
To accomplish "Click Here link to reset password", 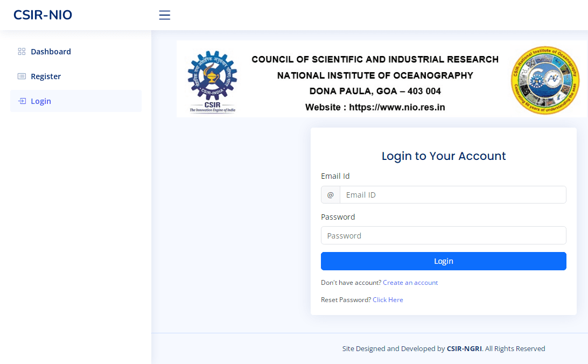I will pos(388,300).
